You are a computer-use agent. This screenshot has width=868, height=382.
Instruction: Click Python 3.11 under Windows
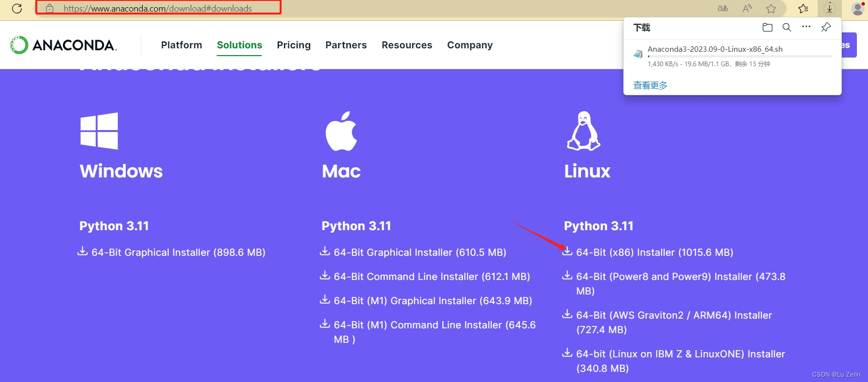coord(114,226)
